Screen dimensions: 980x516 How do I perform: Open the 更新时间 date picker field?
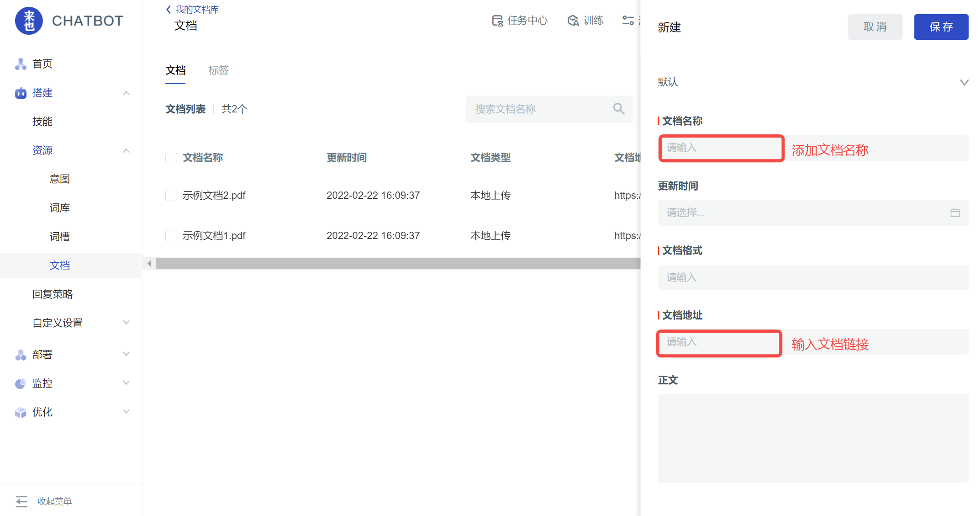[813, 213]
